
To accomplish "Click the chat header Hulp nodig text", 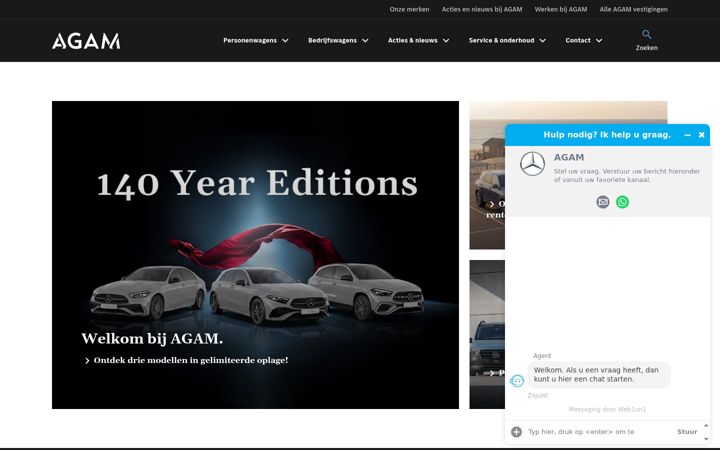I will pos(607,135).
